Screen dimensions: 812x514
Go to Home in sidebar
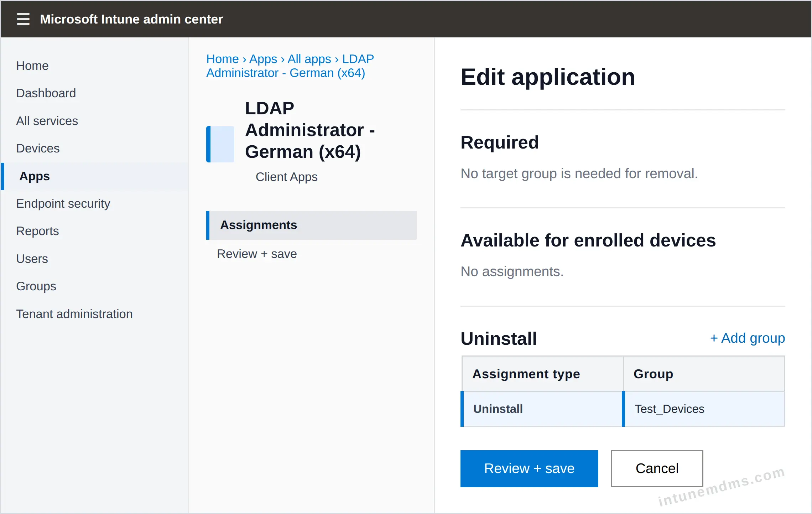(32, 66)
